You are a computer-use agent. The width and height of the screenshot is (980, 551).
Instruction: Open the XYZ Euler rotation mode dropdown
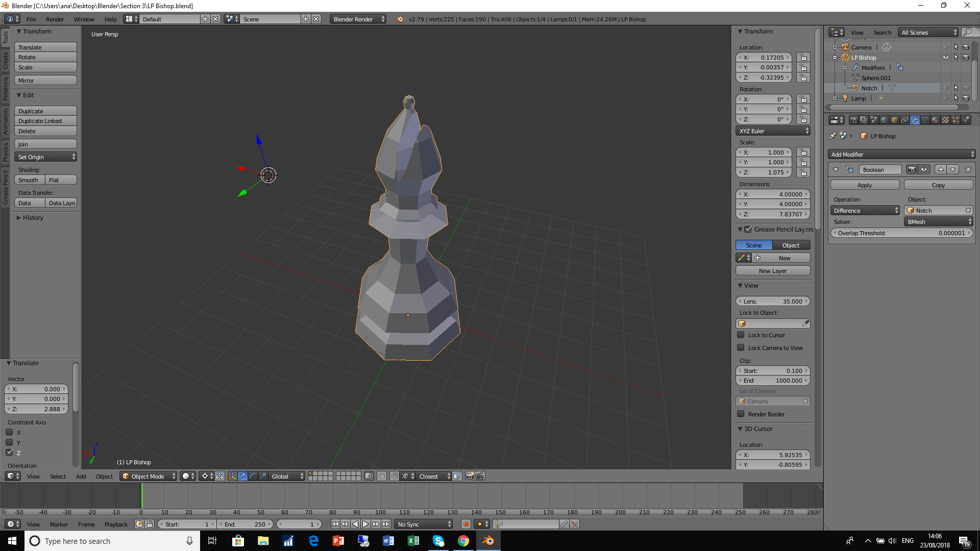(x=773, y=131)
